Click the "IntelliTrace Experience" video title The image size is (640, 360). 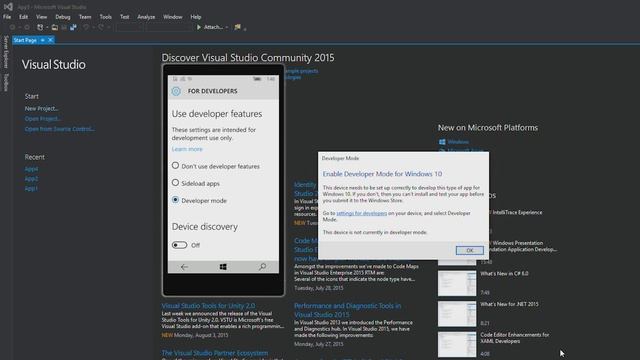click(517, 212)
